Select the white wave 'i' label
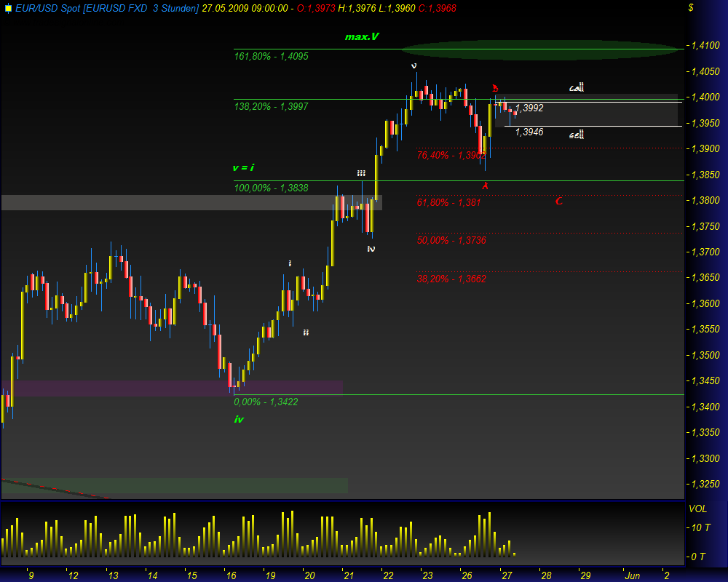Viewport: 728px width, 582px height. (290, 263)
